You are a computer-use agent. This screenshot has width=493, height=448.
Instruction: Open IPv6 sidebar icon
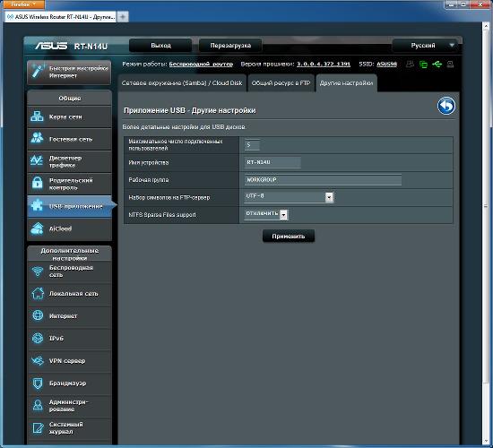click(38, 338)
